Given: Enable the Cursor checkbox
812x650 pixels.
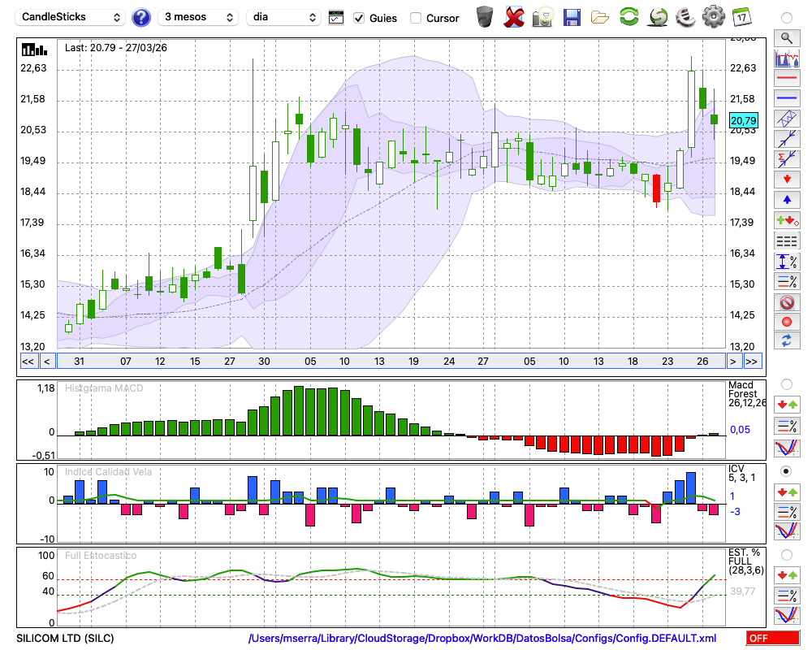Looking at the screenshot, I should 416,18.
